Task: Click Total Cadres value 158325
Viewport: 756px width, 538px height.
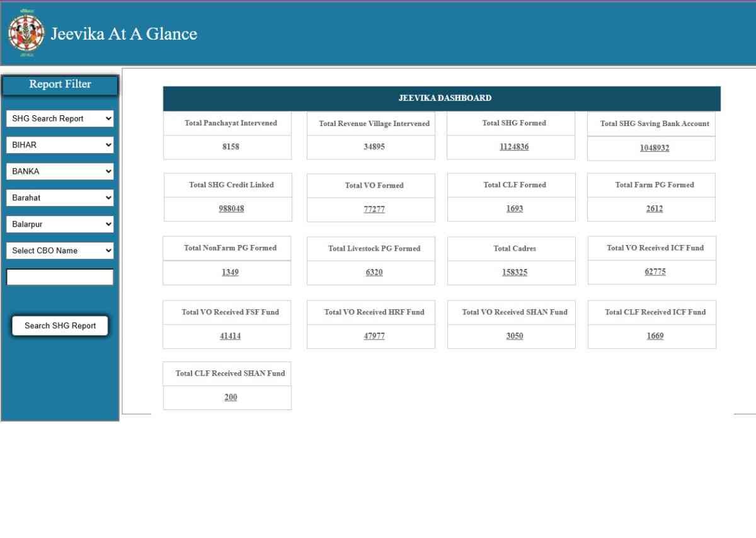Action: [x=515, y=272]
